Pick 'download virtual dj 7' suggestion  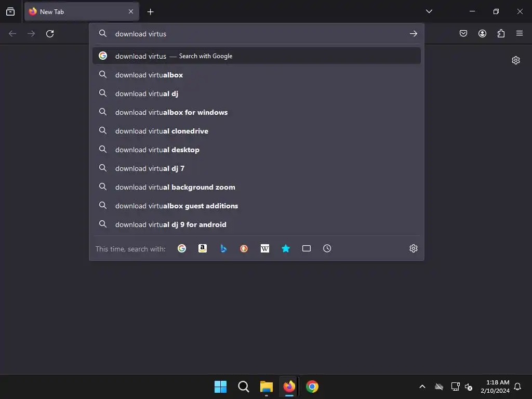click(x=257, y=168)
